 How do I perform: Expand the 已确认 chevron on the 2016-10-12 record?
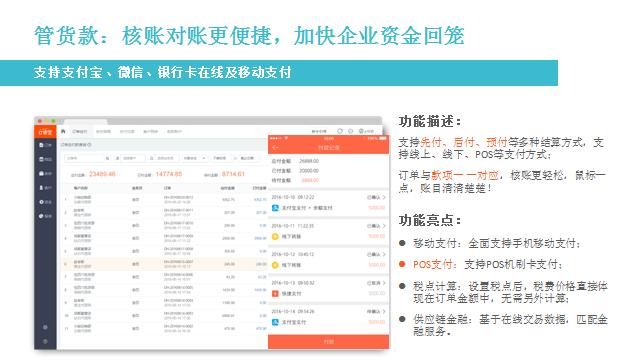tap(384, 254)
